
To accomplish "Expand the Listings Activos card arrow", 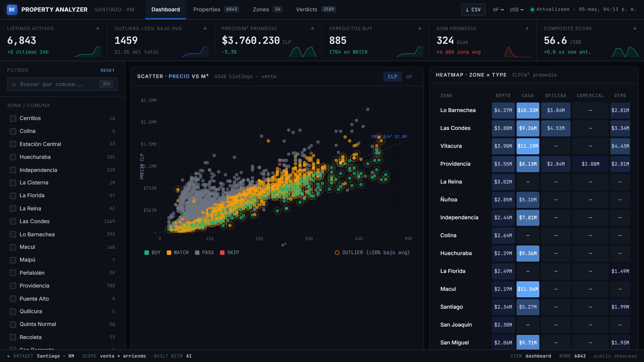I will (98, 28).
